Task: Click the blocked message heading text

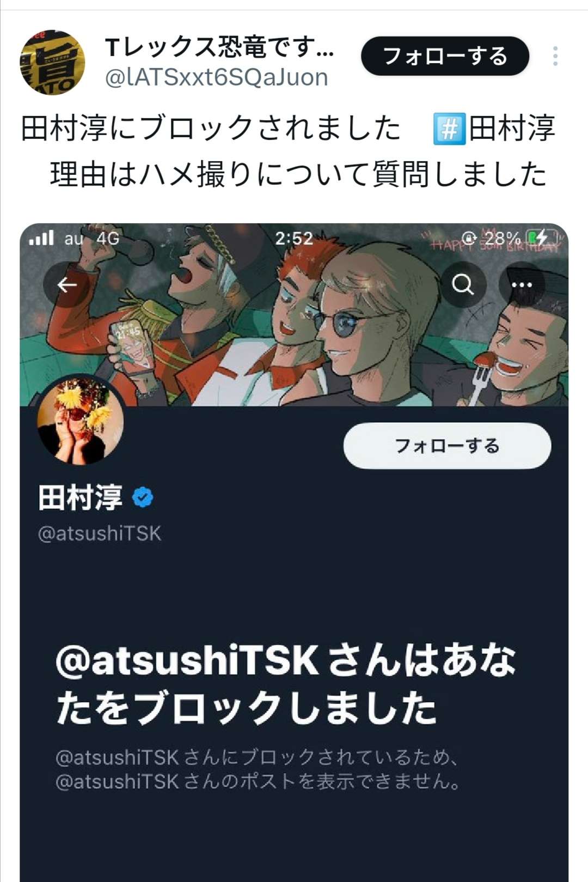Action: click(x=285, y=684)
